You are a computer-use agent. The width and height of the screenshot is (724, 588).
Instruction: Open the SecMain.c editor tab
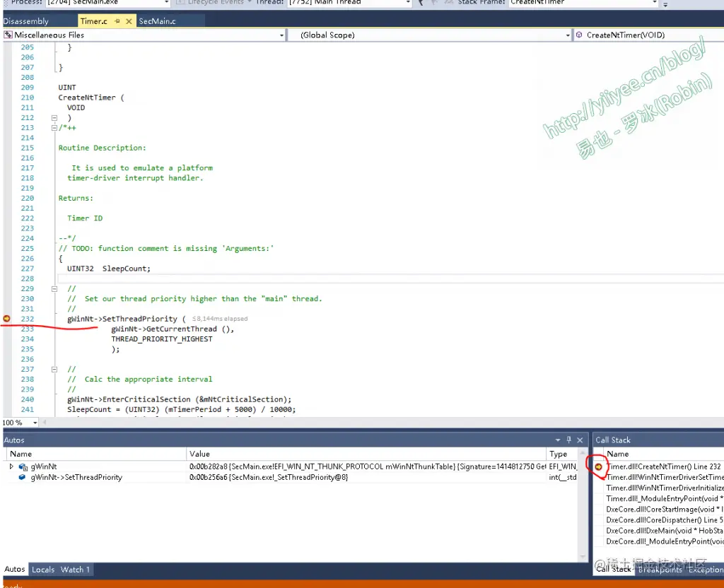click(157, 21)
